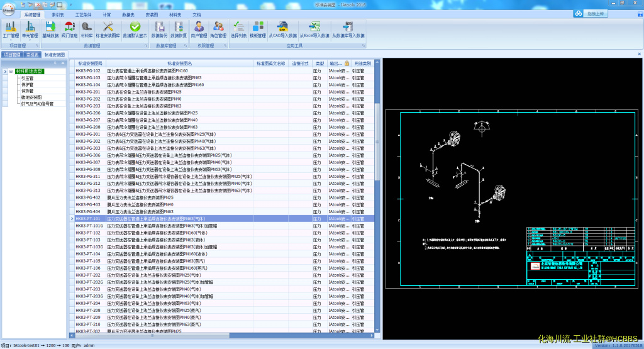Select the 项目管理 document tab
This screenshot has height=349, width=644.
[12, 55]
